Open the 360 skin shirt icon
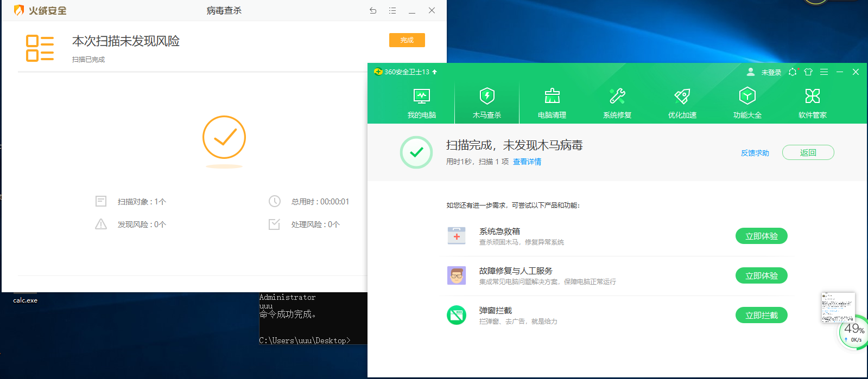The height and width of the screenshot is (379, 868). point(808,72)
